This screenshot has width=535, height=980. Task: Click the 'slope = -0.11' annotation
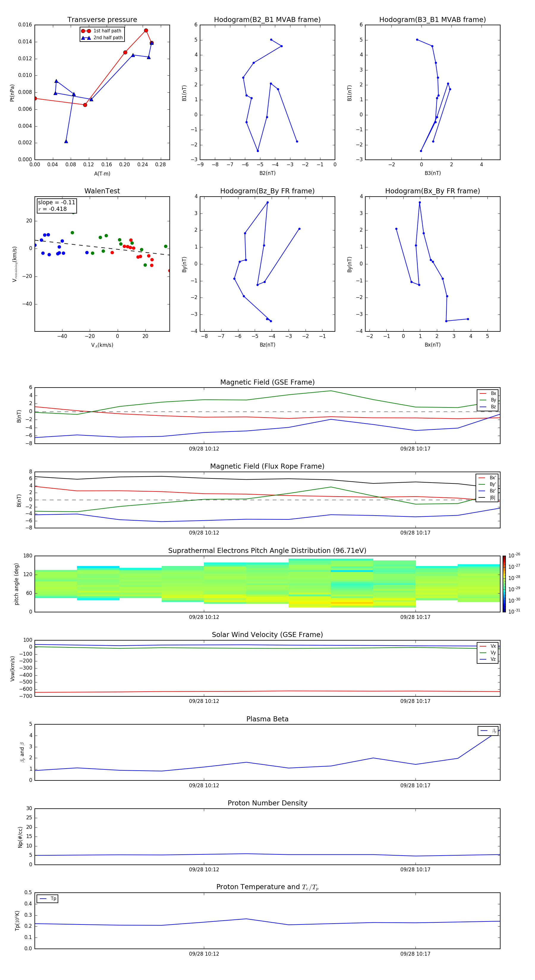coord(56,203)
